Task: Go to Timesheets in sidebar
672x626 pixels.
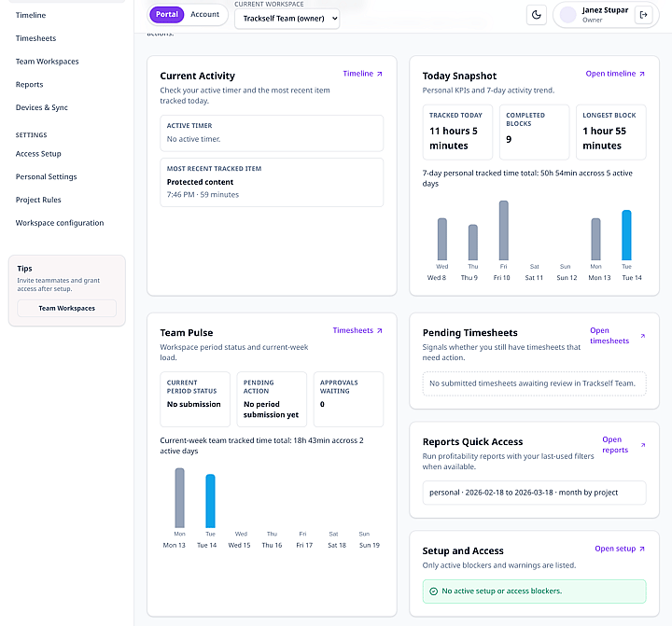Action: (x=35, y=38)
